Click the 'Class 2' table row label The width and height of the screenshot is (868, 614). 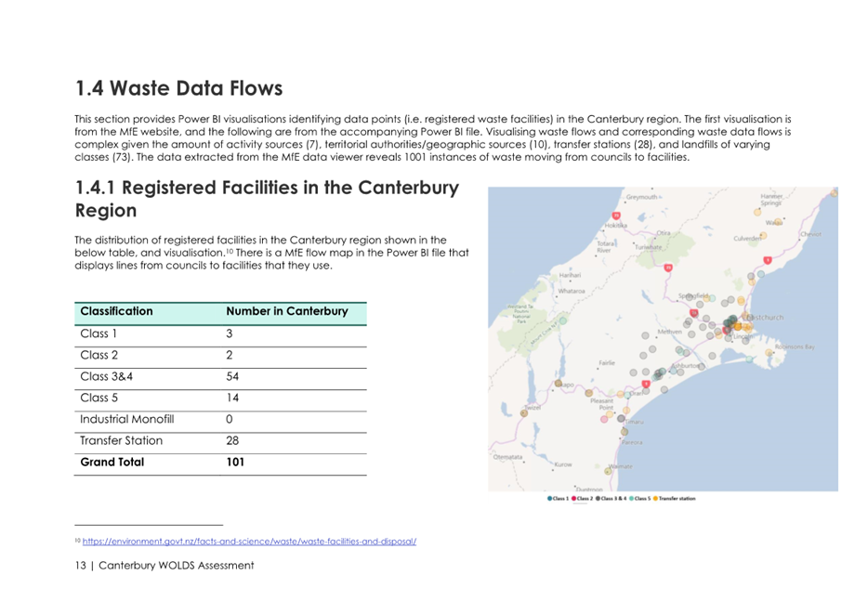pos(99,355)
